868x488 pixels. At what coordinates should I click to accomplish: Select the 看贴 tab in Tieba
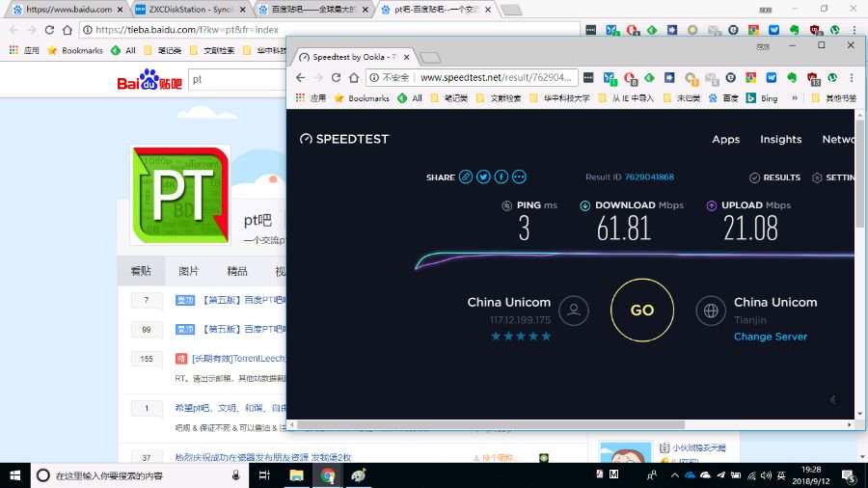tap(141, 271)
